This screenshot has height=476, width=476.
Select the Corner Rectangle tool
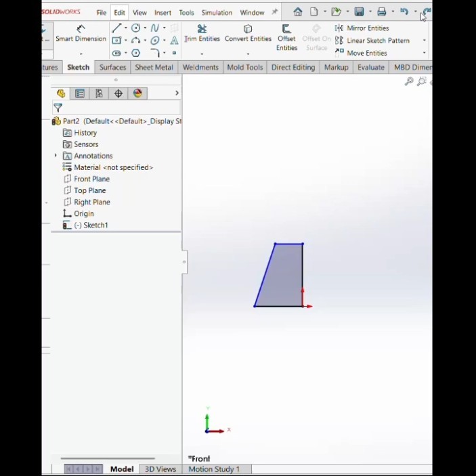click(x=116, y=41)
